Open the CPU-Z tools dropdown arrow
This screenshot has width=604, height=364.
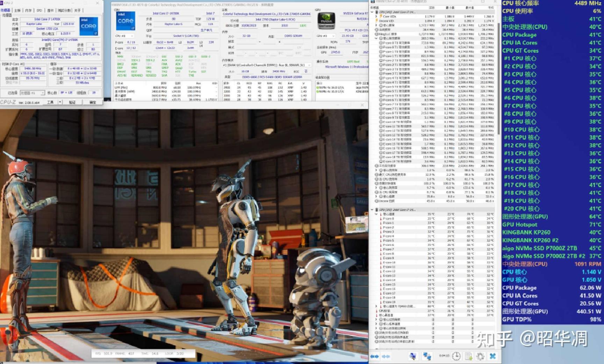(x=60, y=102)
